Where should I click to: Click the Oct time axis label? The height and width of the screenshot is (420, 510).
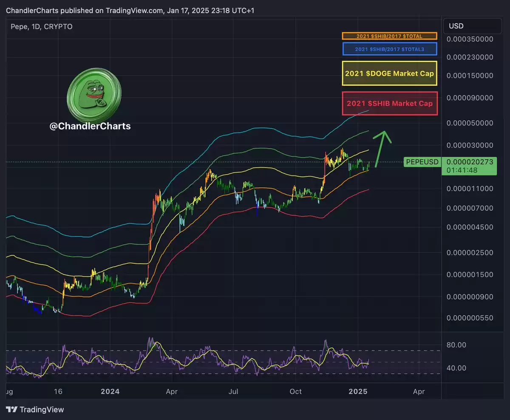295,391
